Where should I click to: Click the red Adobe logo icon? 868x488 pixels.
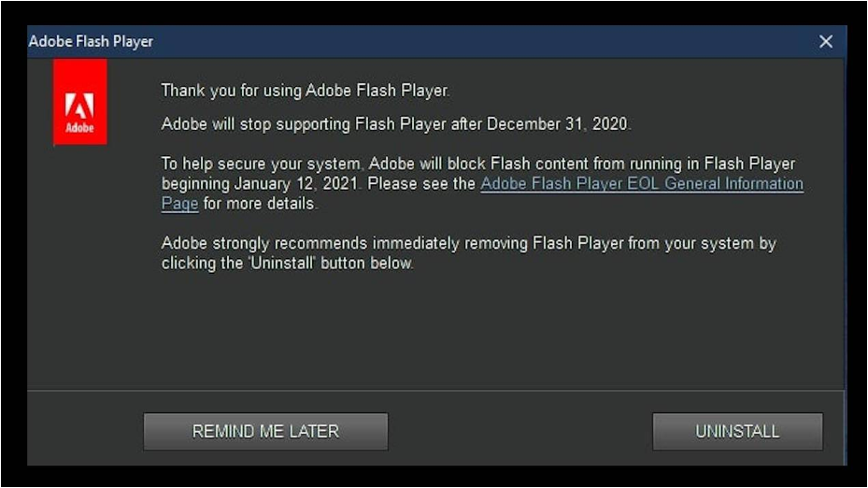click(x=79, y=102)
